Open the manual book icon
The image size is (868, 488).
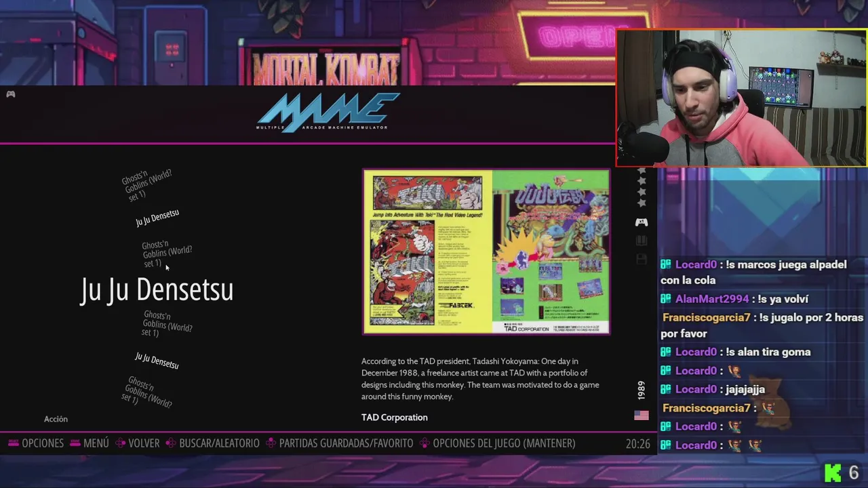[642, 241]
